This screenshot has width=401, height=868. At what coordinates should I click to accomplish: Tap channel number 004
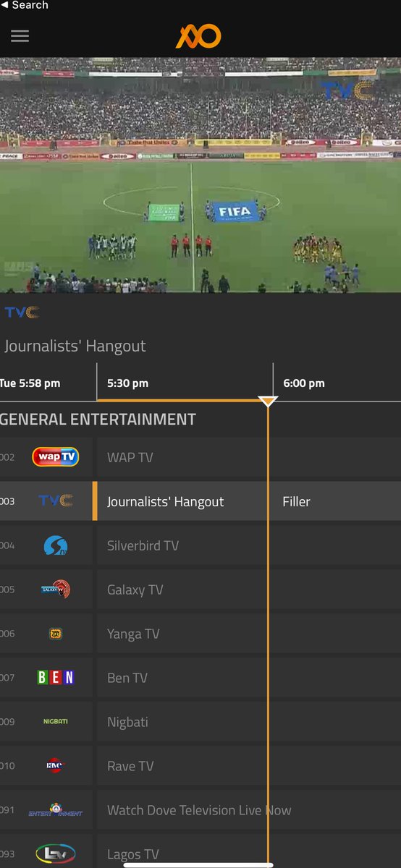pyautogui.click(x=7, y=545)
